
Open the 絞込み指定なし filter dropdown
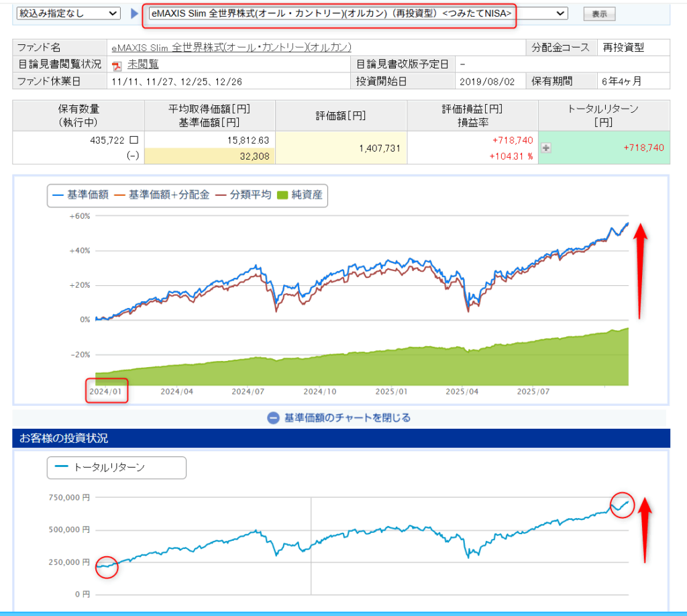coord(67,13)
